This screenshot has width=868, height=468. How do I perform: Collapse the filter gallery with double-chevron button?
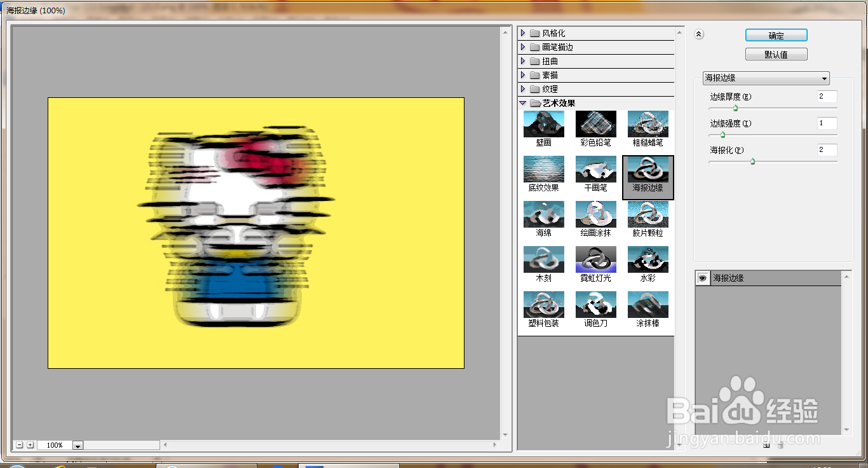coord(699,35)
